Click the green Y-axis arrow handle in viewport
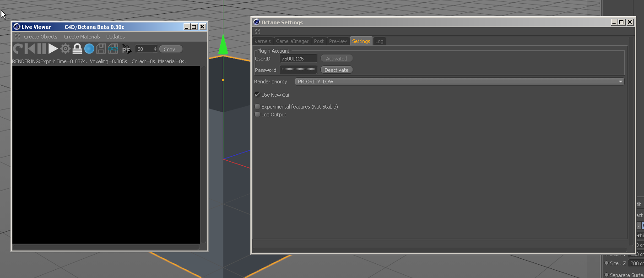Viewport: 644px width, 278px height. (x=223, y=45)
